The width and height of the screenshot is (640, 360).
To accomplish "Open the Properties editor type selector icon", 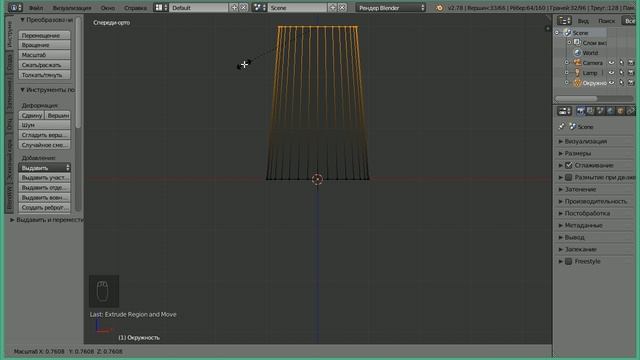I will [x=564, y=111].
